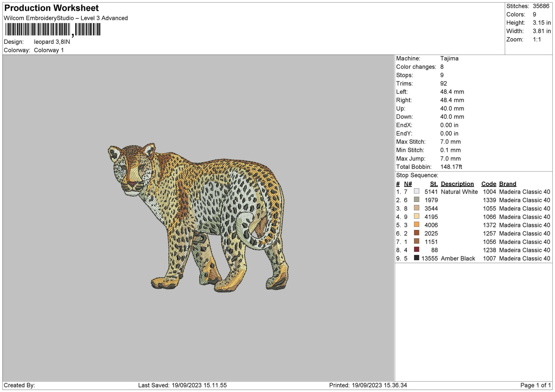This screenshot has height=392, width=555.
Task: Click the Colors value 9 in header
Action: pos(534,15)
